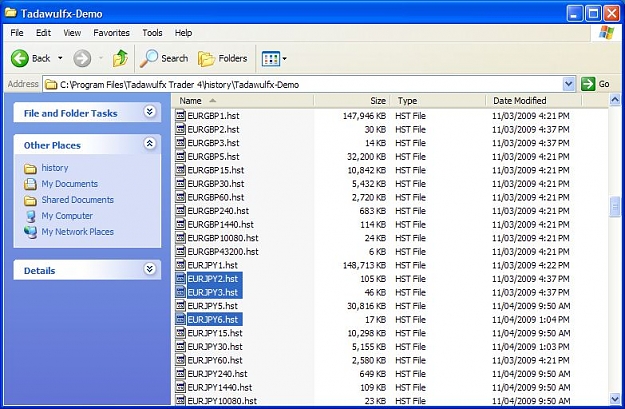The width and height of the screenshot is (625, 409).
Task: Sort by the Type column header
Action: coord(438,101)
